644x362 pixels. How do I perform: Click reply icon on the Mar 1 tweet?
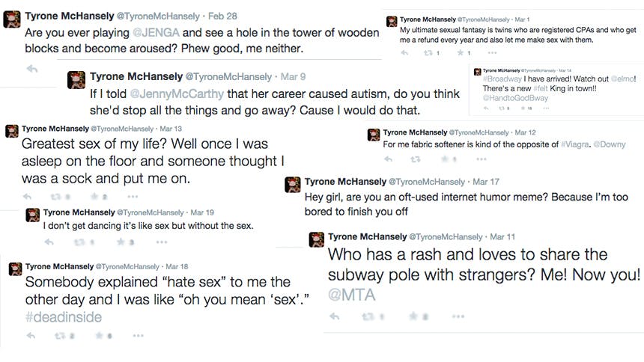pos(404,53)
